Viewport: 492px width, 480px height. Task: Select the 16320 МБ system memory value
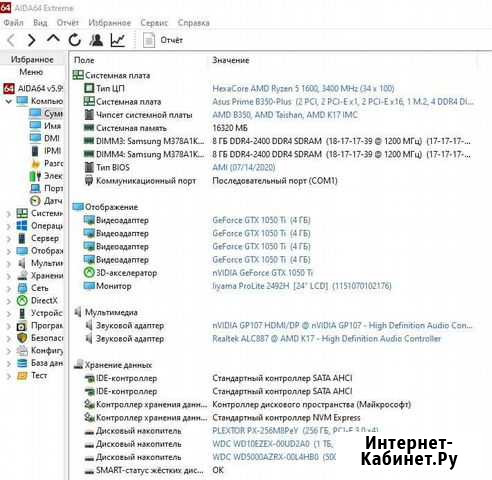230,128
